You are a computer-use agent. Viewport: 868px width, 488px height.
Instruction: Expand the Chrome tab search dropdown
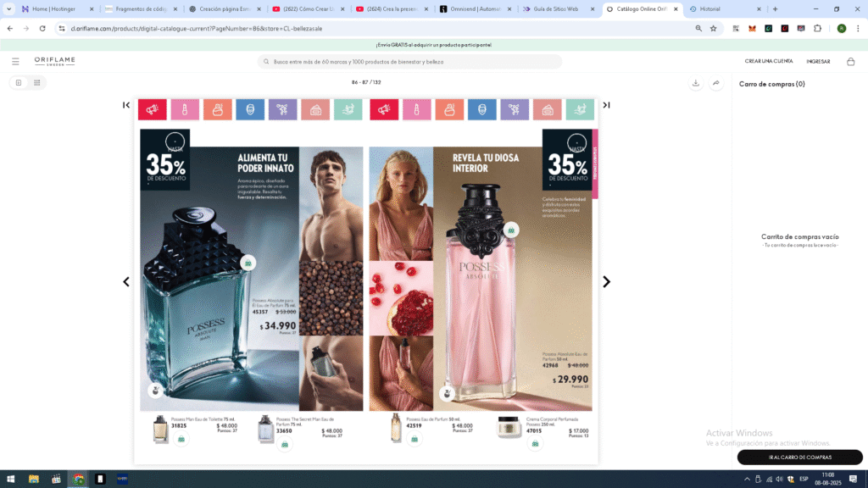pos(8,8)
